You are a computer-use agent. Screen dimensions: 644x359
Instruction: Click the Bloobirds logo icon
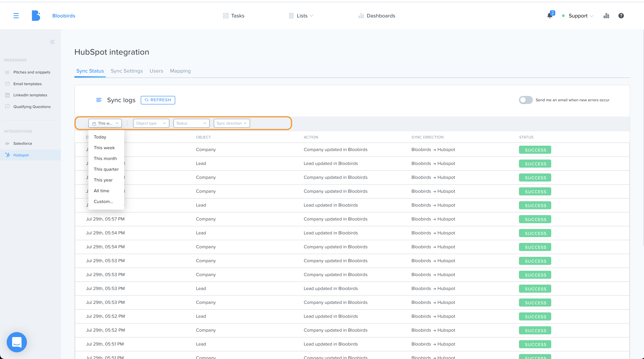coord(36,15)
